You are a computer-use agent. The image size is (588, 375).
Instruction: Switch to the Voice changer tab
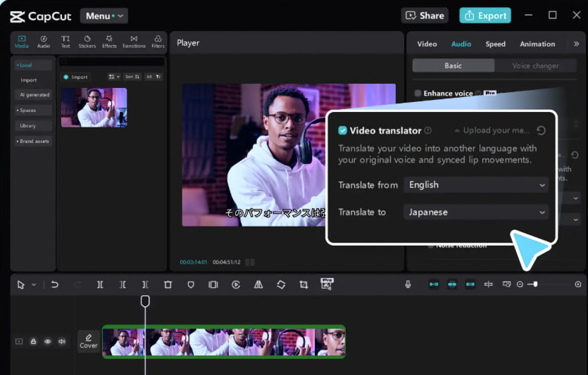pos(535,65)
